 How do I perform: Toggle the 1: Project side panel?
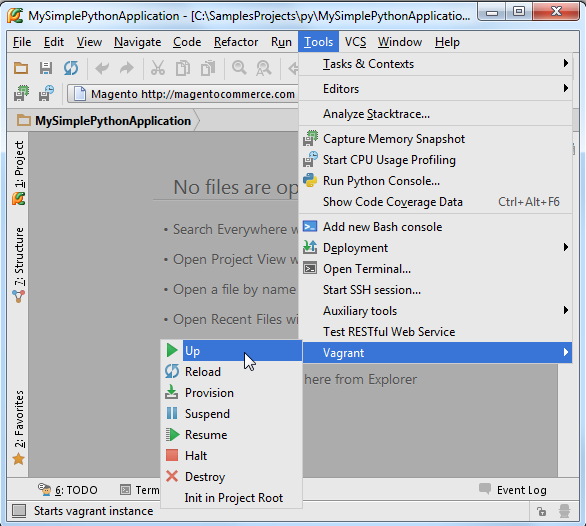click(19, 172)
